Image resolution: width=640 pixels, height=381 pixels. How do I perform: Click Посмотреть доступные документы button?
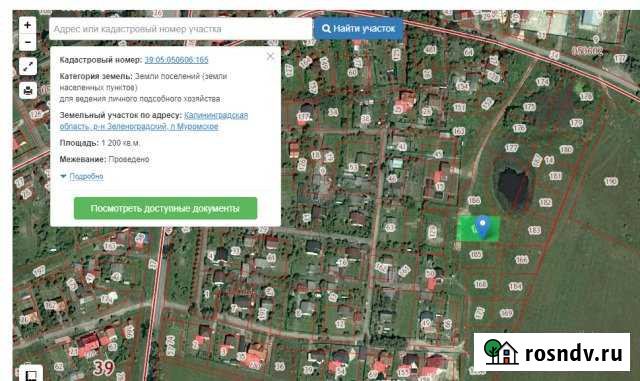[x=165, y=208]
